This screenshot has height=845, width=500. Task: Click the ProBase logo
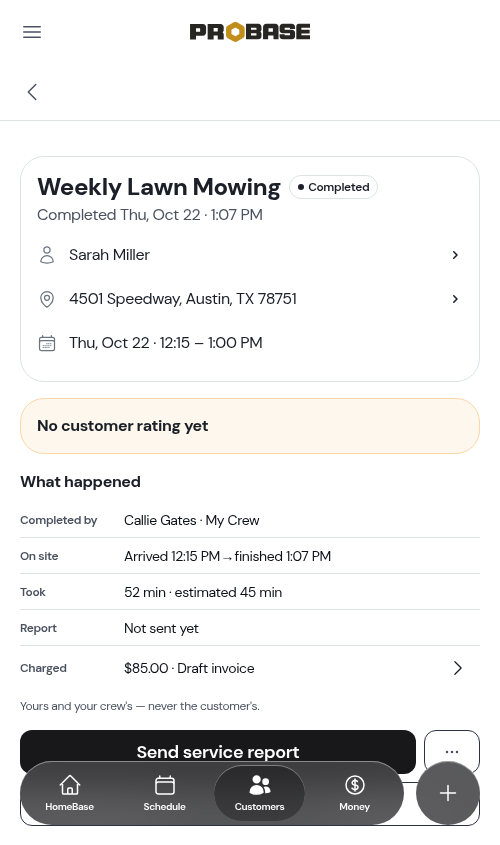click(250, 32)
